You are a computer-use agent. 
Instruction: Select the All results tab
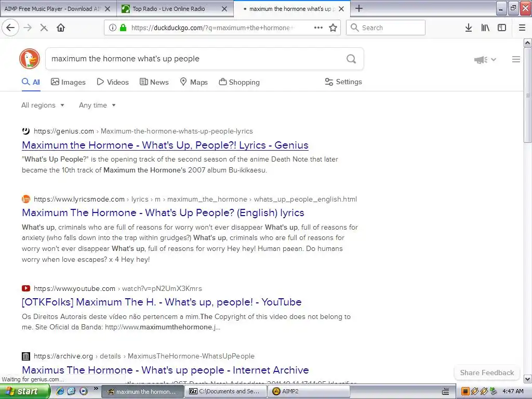31,82
